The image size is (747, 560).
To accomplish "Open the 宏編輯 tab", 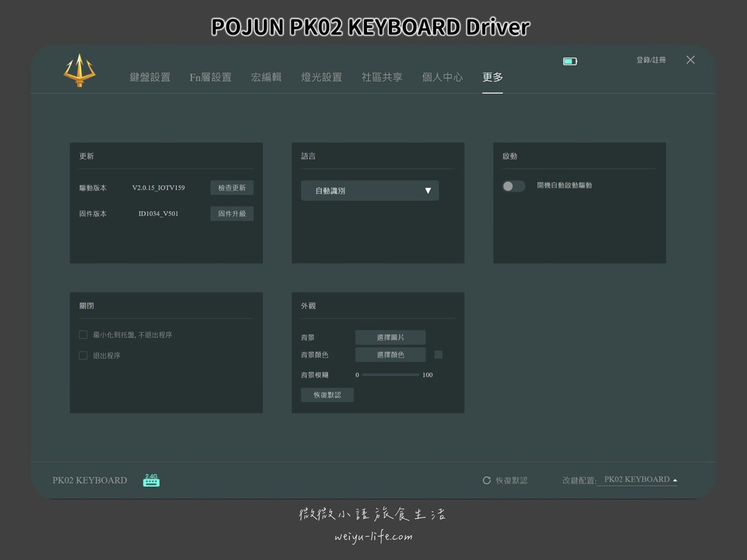I will [266, 77].
